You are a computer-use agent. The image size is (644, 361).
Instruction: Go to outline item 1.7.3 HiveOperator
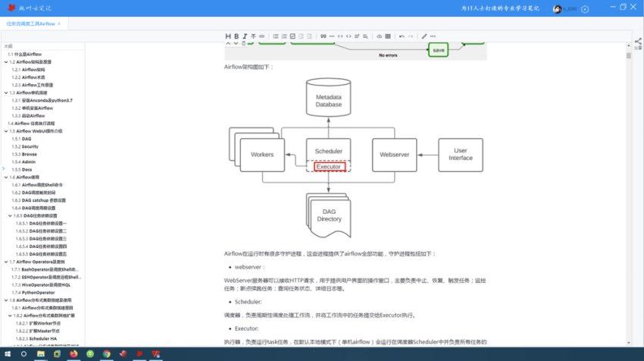[x=41, y=285]
